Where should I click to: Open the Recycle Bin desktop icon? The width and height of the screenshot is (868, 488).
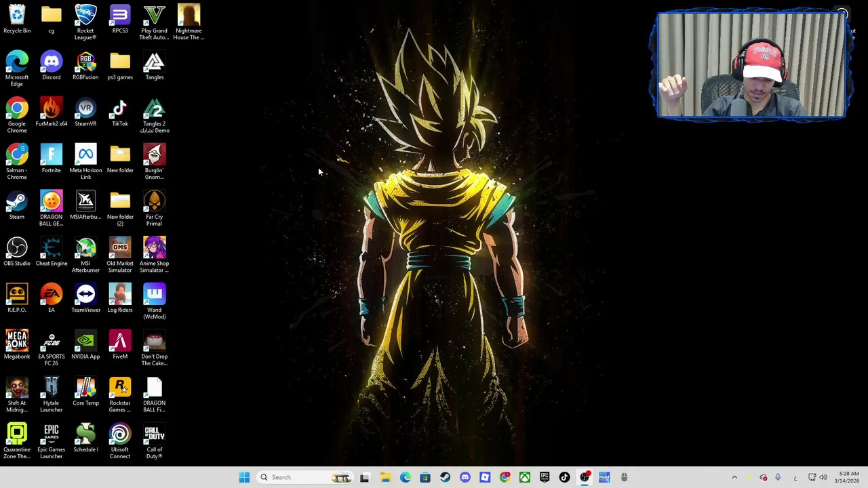point(17,19)
